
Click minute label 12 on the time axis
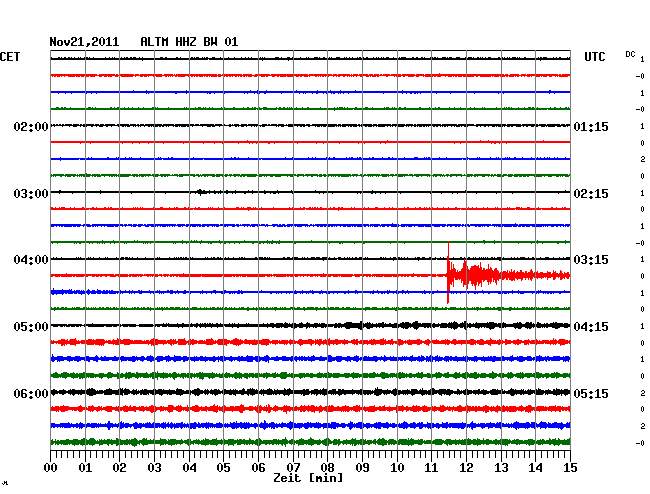click(466, 467)
